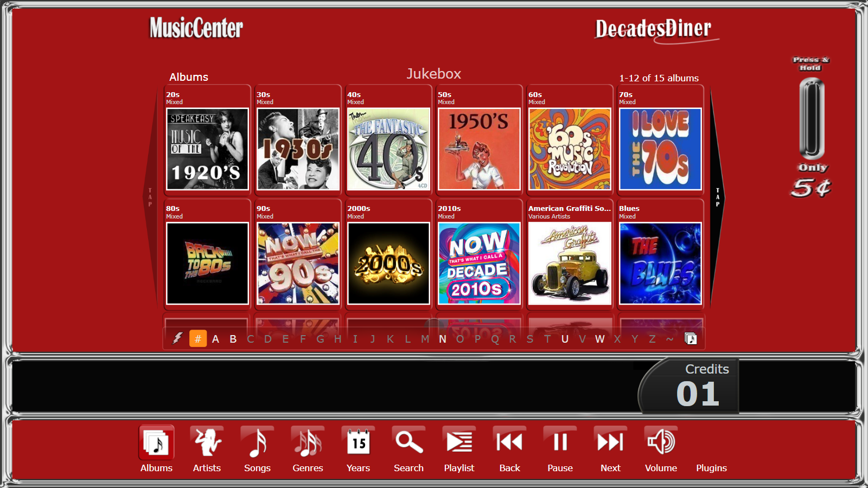The width and height of the screenshot is (868, 488).
Task: Open the I Love the 70s album
Action: [660, 149]
